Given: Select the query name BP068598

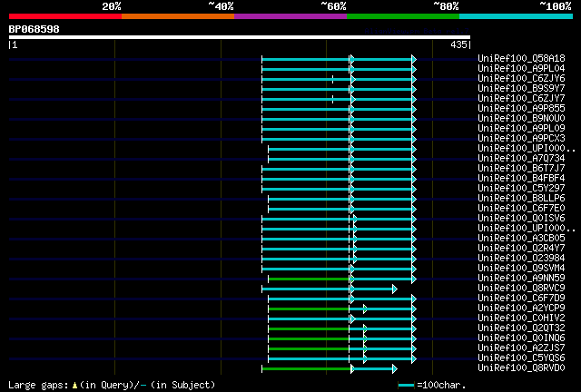Looking at the screenshot, I should click(x=34, y=29).
